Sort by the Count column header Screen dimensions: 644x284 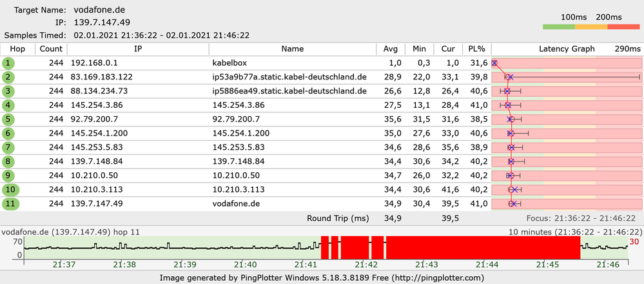coord(51,49)
